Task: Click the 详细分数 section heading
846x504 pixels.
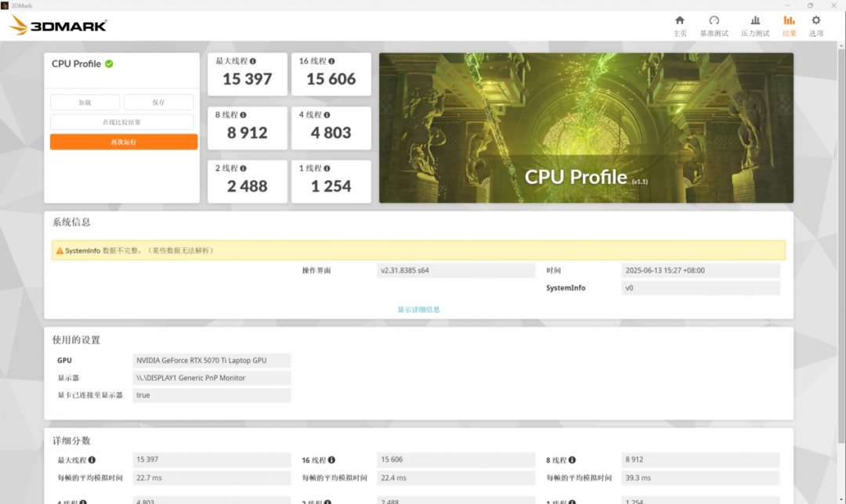Action: (x=71, y=441)
